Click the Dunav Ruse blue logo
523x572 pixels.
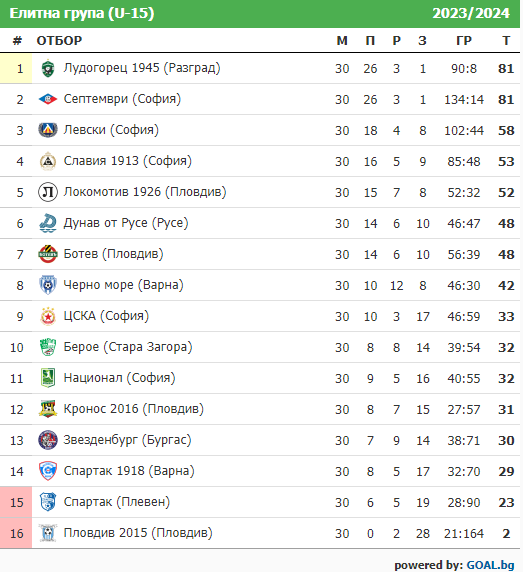tap(48, 223)
